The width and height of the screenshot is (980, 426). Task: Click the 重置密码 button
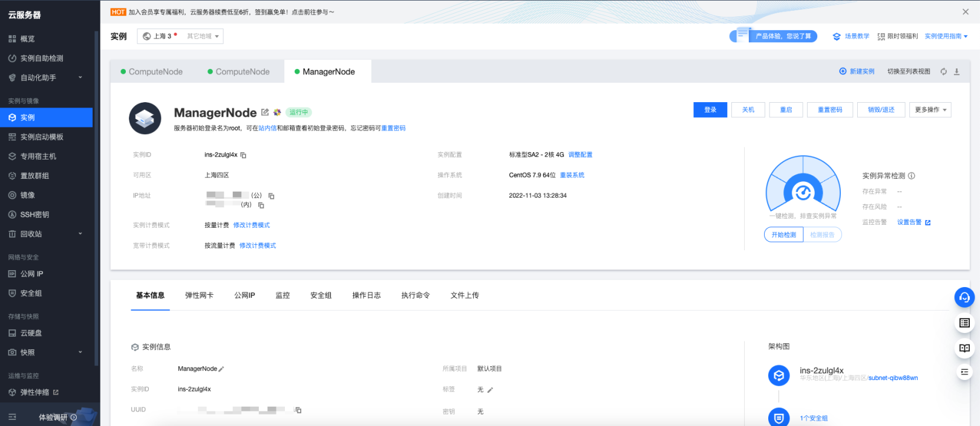[x=830, y=109]
